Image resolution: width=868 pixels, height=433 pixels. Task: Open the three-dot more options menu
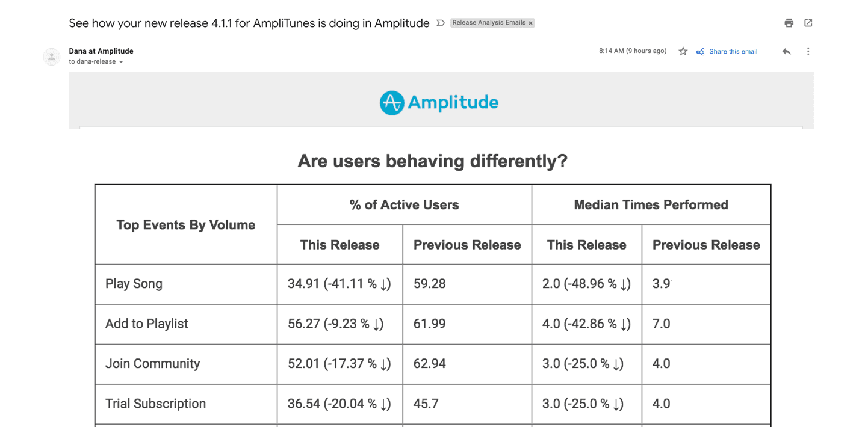coord(808,52)
